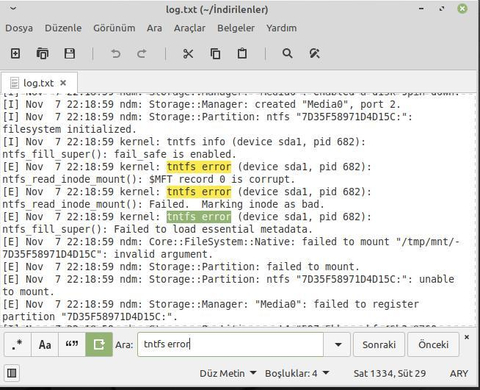Click text "fail_safe is enabled."
This screenshot has height=390, width=480.
[175, 154]
